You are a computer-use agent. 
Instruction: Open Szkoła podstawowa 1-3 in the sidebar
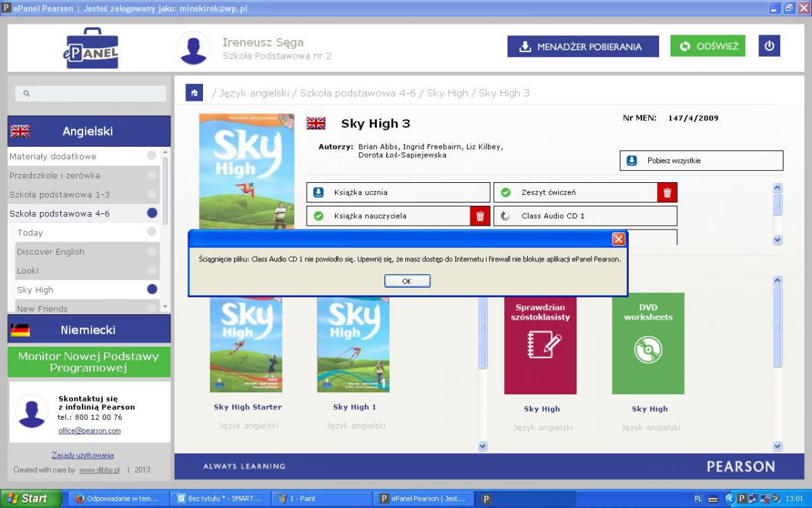[84, 194]
